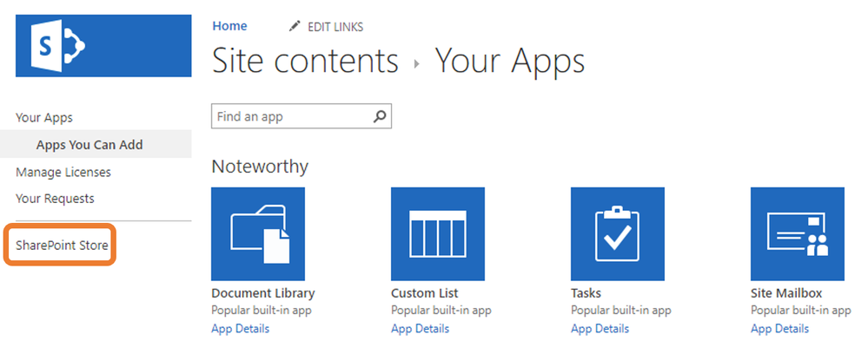Focus the Find an app search box
This screenshot has height=354, width=868.
[301, 116]
